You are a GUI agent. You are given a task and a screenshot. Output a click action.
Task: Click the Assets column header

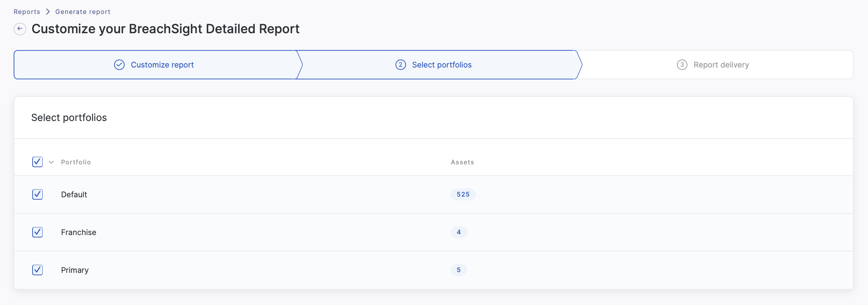coord(462,162)
